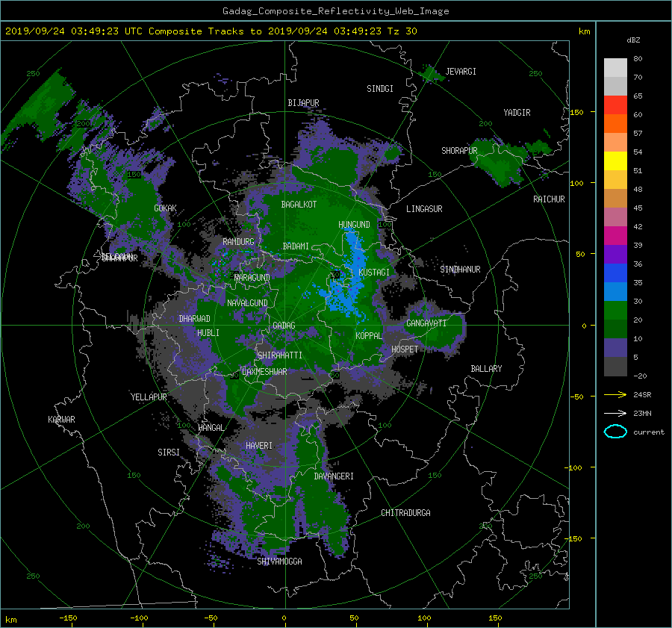Click the RAICHUR town label
The width and height of the screenshot is (672, 628).
(549, 199)
